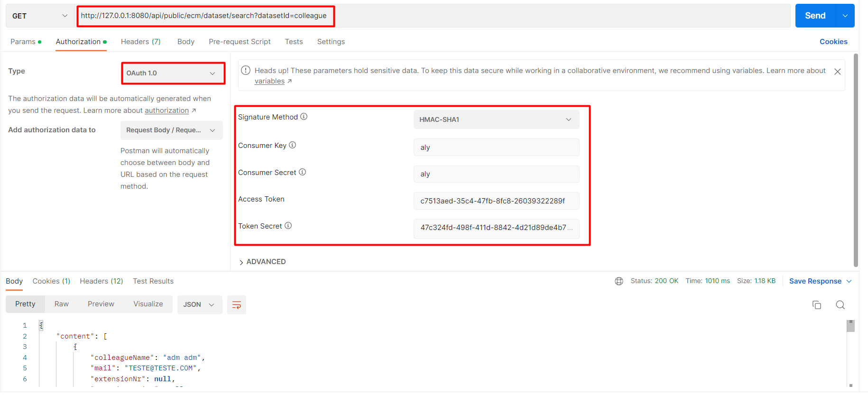
Task: Open the request Settings tab
Action: click(x=331, y=42)
